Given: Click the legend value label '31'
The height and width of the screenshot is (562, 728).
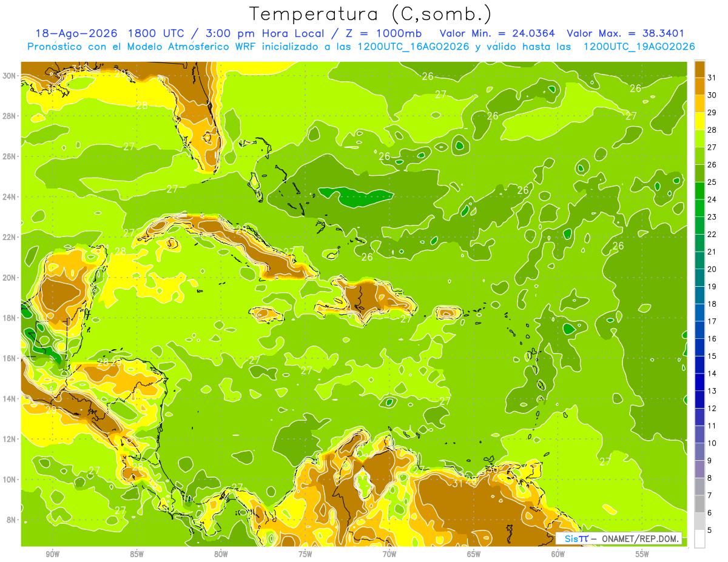Looking at the screenshot, I should coord(712,78).
